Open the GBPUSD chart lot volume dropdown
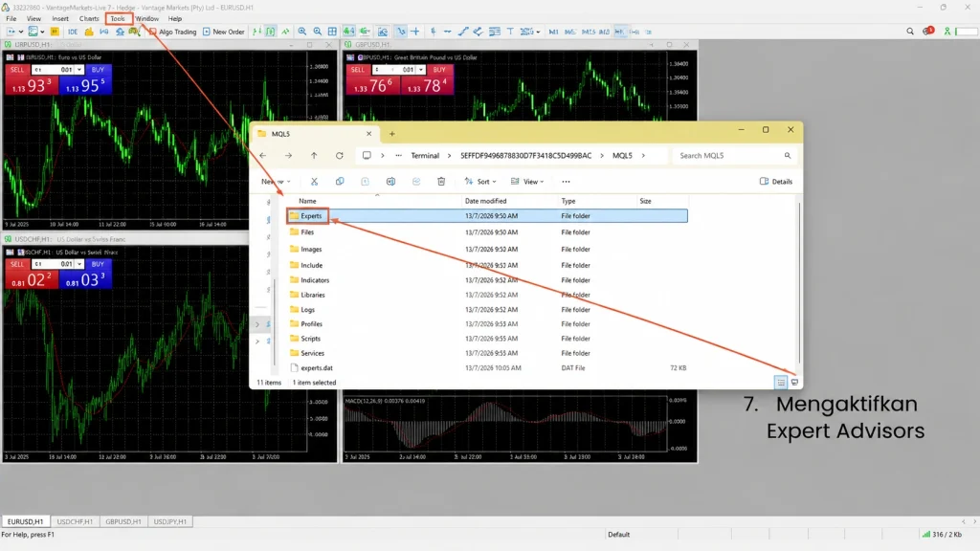980x551 pixels. click(x=421, y=70)
